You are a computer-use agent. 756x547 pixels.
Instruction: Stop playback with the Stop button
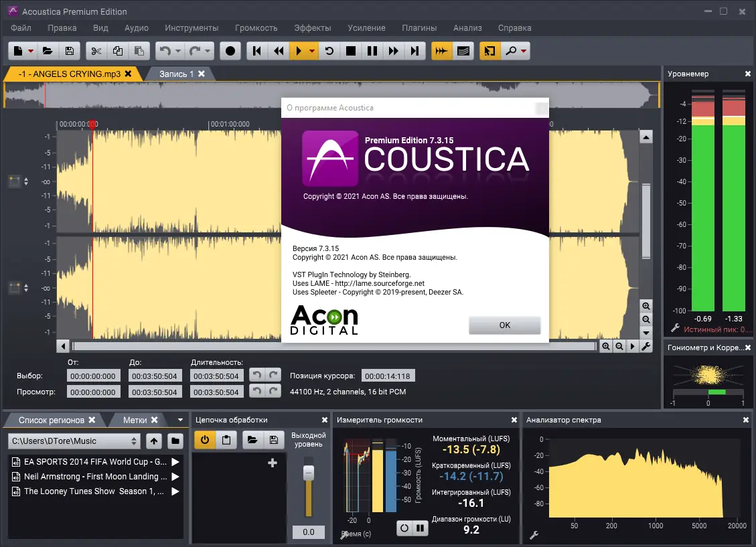click(x=350, y=51)
